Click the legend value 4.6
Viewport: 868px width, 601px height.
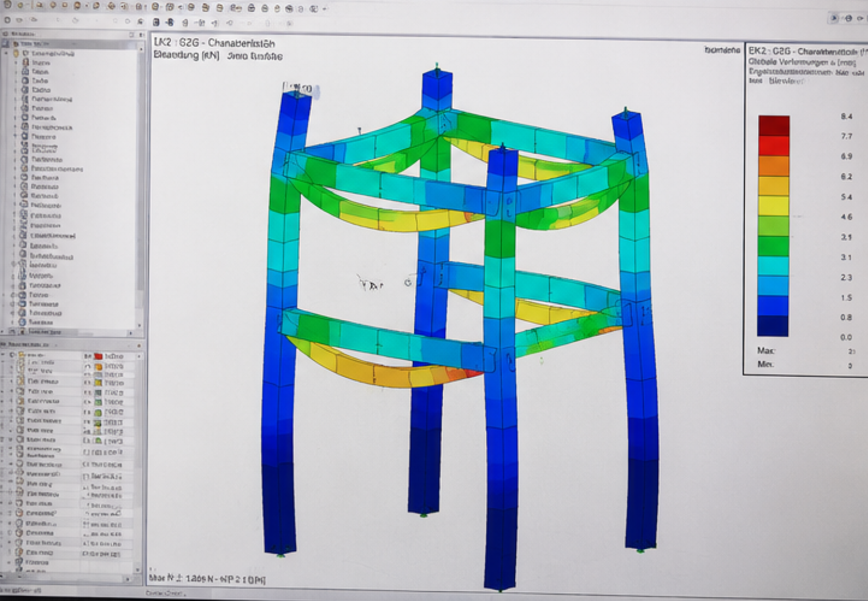(847, 217)
